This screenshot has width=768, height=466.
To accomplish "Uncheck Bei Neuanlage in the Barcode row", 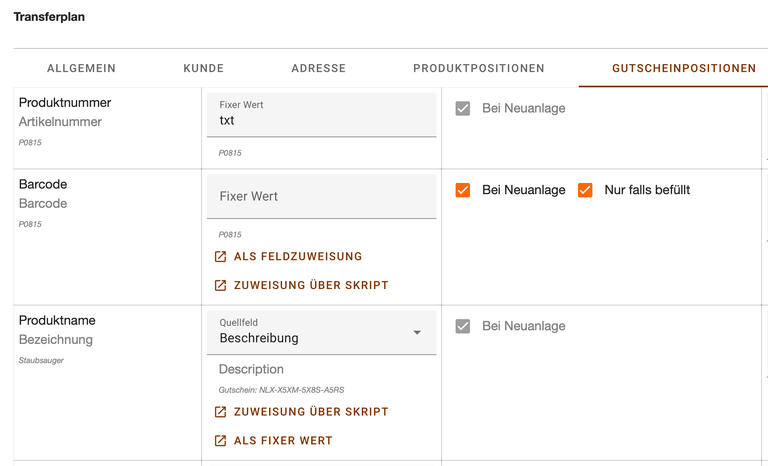I will click(463, 190).
